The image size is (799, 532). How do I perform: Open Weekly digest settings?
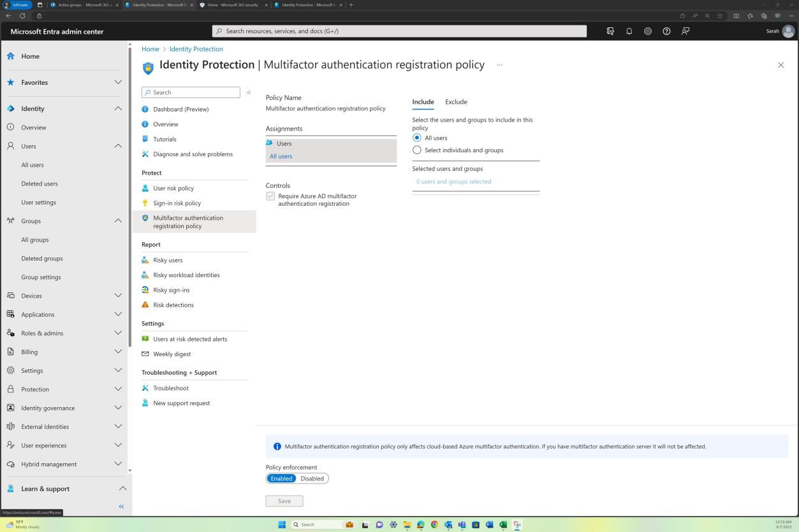[x=172, y=354]
